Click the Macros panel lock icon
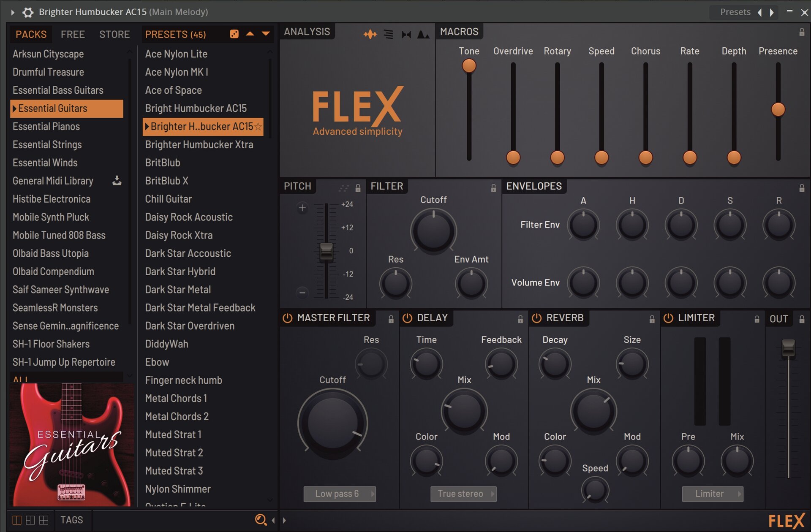 click(x=801, y=32)
